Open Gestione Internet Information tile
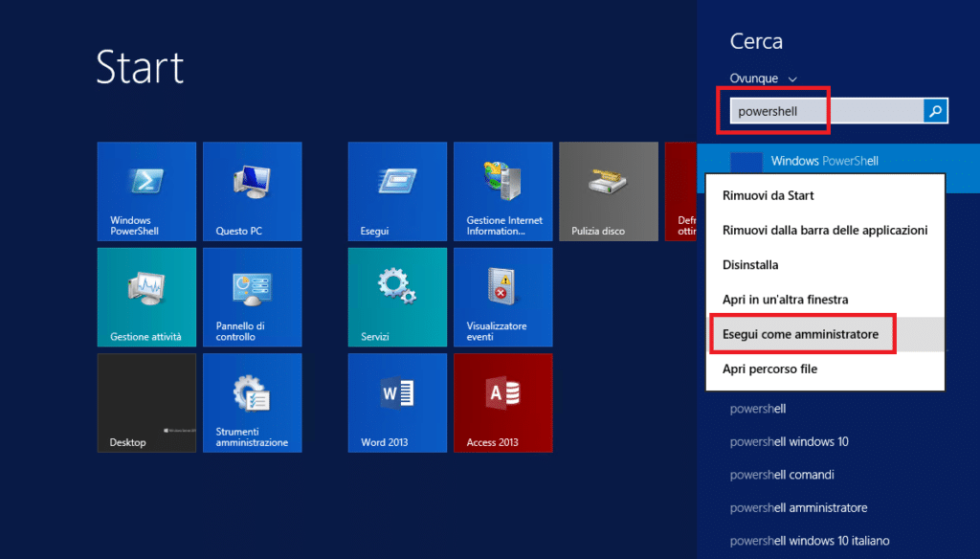Viewport: 980px width, 559px height. 503,191
